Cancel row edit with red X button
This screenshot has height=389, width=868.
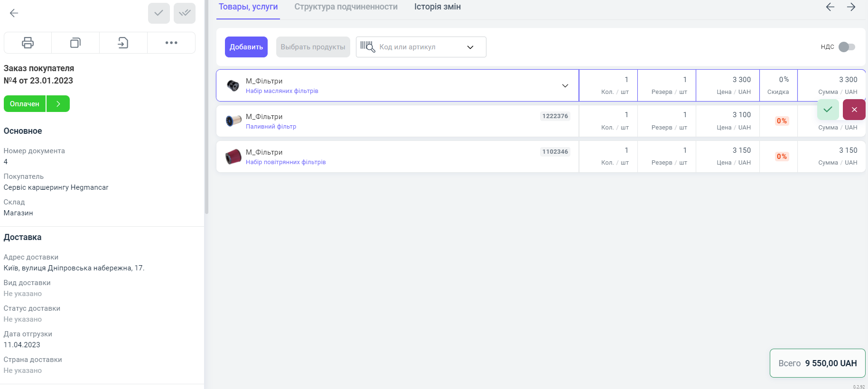point(854,110)
